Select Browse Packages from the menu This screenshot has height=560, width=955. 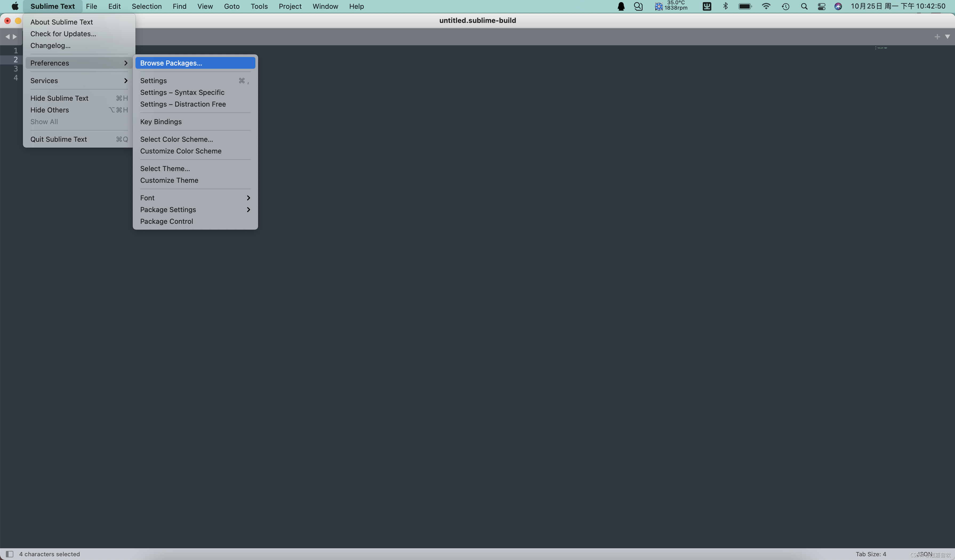170,63
